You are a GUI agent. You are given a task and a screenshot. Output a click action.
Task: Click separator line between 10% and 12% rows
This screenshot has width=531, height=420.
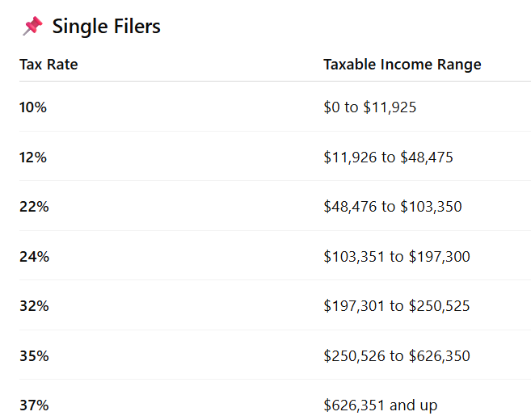275,131
